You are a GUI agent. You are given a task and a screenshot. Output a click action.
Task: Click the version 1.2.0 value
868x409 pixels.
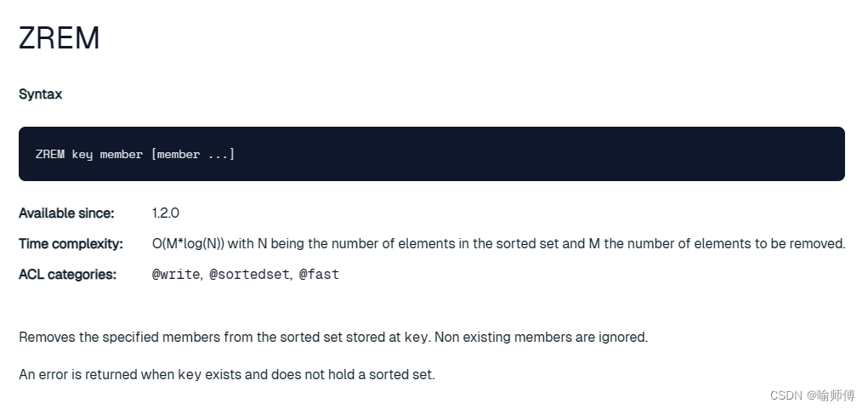[166, 213]
